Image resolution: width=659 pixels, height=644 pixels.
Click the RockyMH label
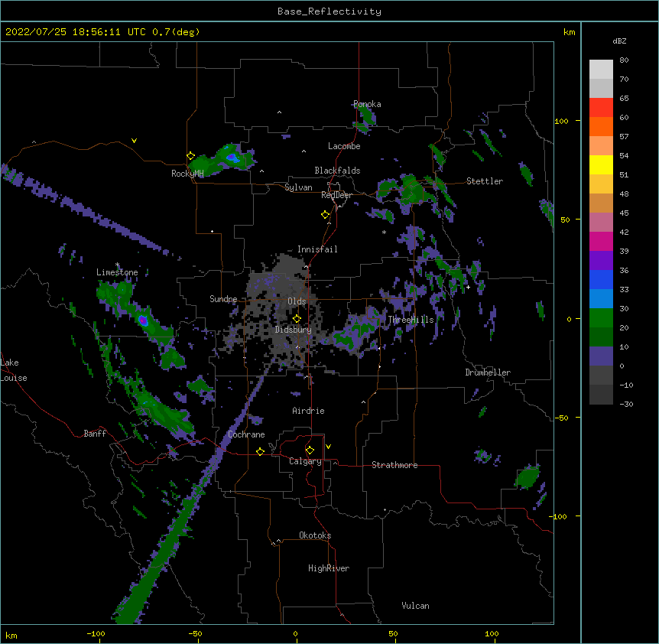(187, 174)
